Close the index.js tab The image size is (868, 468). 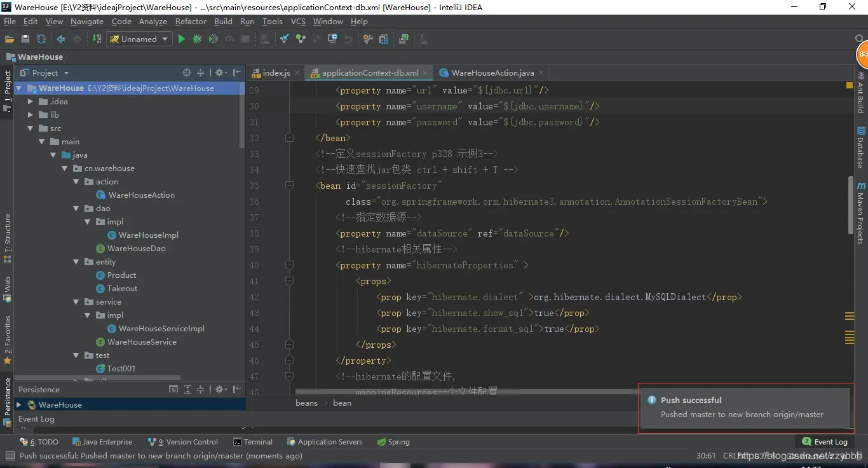tap(297, 72)
